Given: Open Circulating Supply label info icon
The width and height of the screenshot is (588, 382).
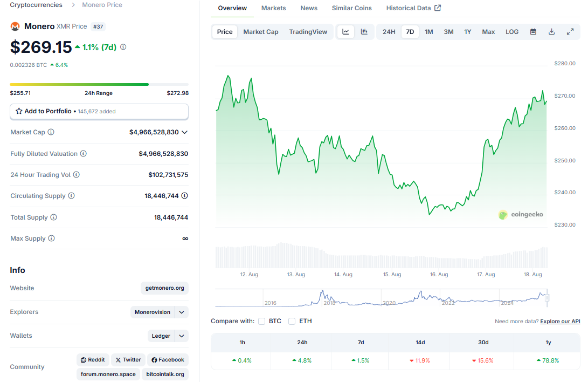Looking at the screenshot, I should click(71, 195).
